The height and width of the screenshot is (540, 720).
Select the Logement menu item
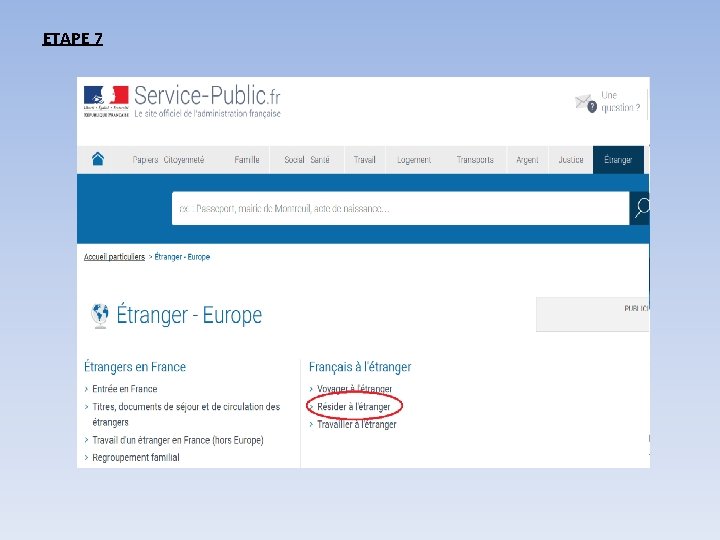(x=414, y=160)
